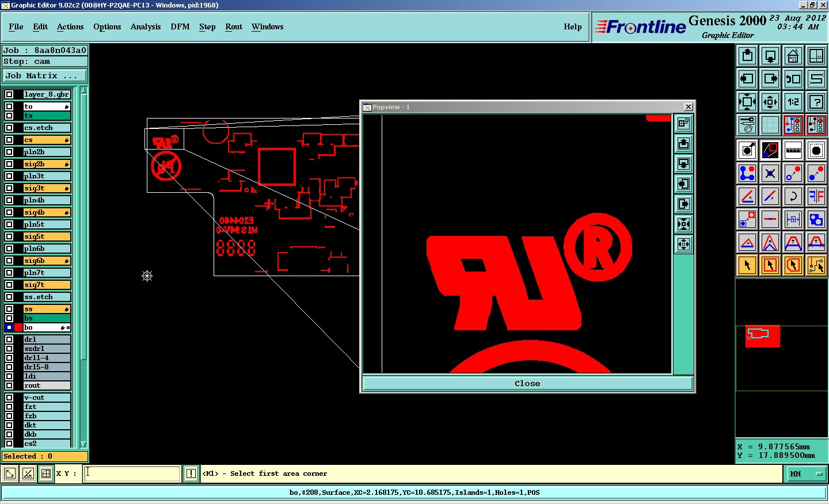
Task: Select the sig5t layer name
Action: [47, 236]
